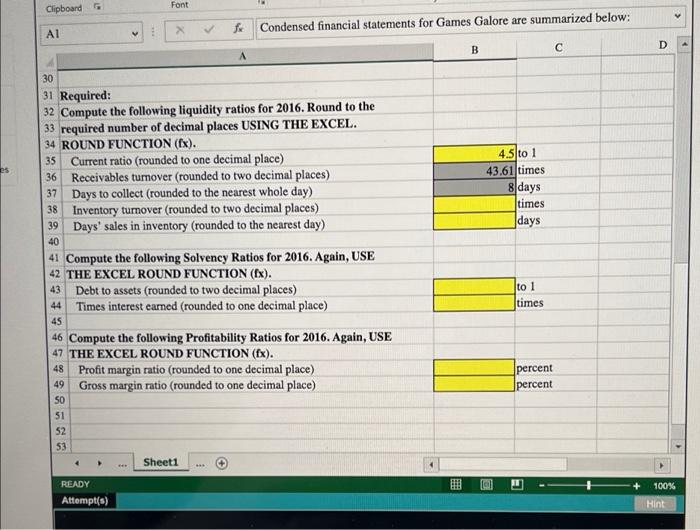Select column A header

click(245, 57)
